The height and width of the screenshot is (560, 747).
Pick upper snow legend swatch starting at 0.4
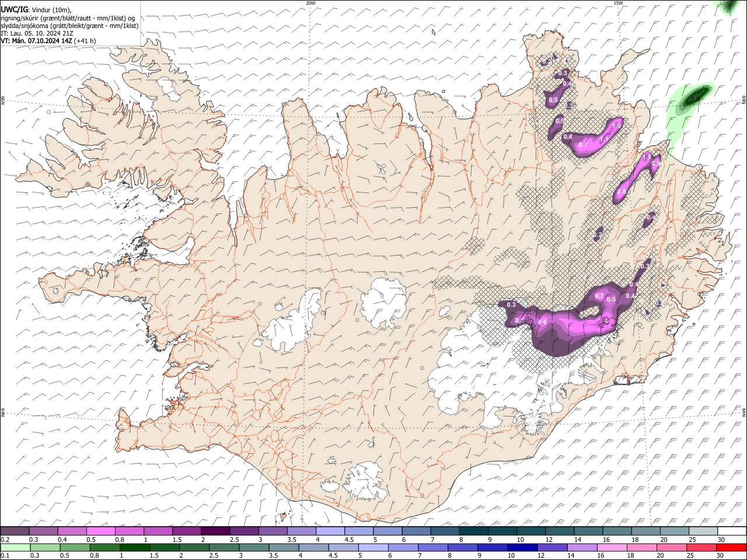click(x=72, y=531)
